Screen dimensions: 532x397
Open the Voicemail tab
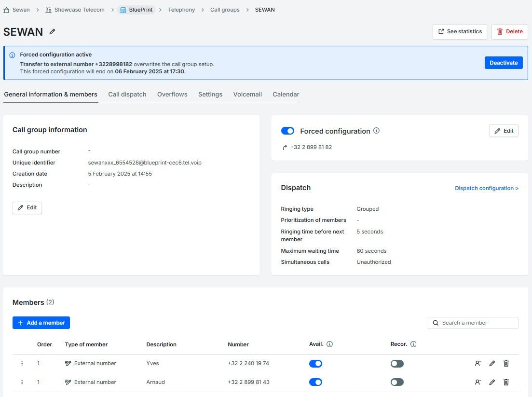coord(247,95)
